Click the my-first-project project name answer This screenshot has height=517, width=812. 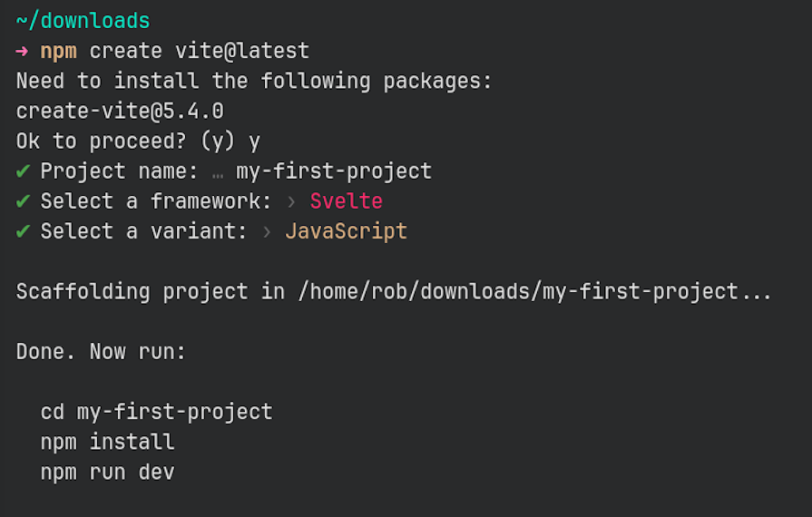[334, 171]
